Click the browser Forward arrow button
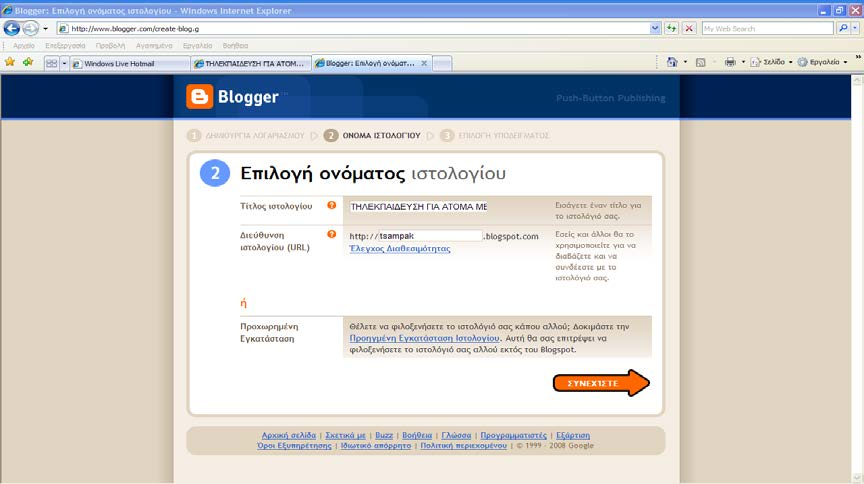Image resolution: width=864 pixels, height=484 pixels. pos(31,28)
